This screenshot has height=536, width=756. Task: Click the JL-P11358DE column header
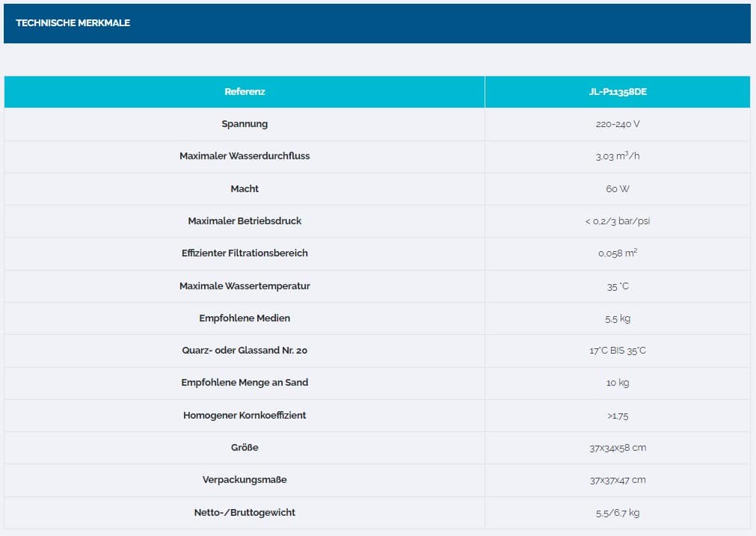[x=617, y=92]
